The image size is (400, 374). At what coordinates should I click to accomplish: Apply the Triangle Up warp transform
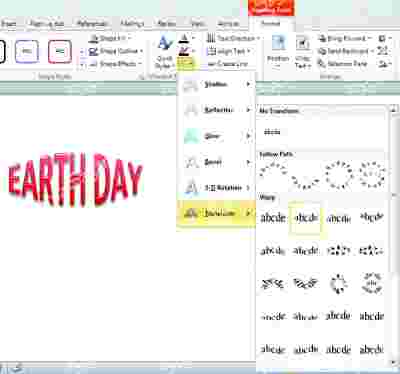pyautogui.click(x=339, y=218)
